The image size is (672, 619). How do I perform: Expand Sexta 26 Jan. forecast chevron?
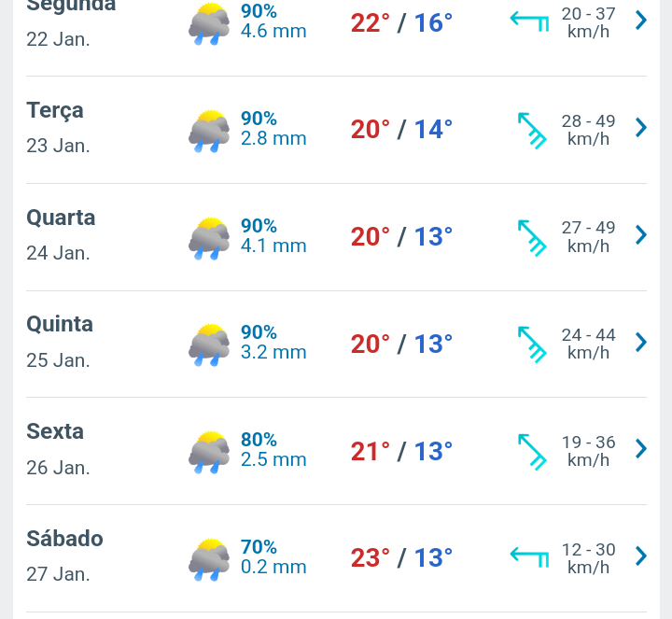[640, 449]
